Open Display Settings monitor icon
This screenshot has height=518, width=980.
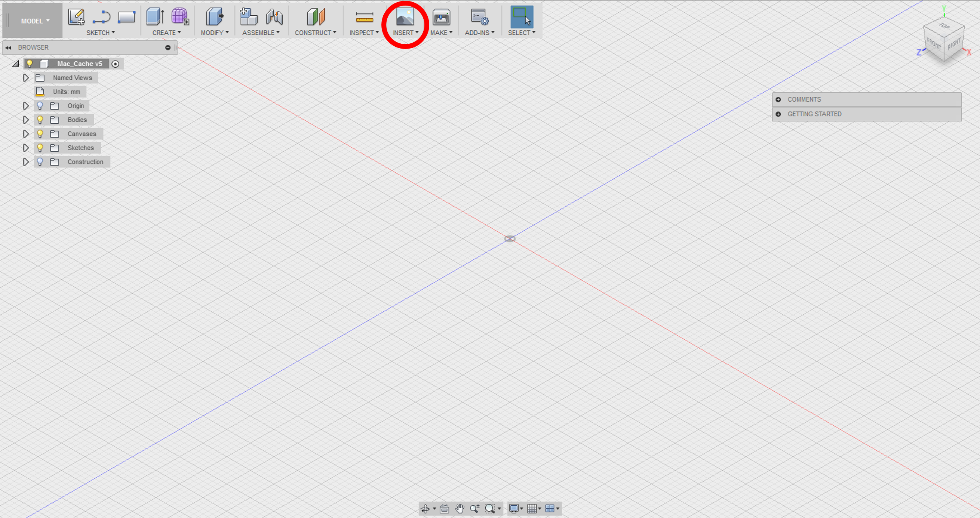pyautogui.click(x=514, y=509)
